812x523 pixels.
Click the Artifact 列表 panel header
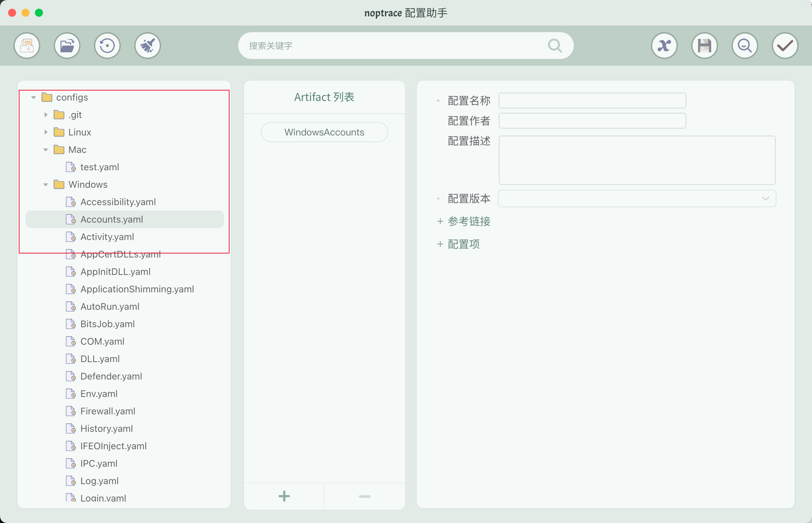click(324, 97)
